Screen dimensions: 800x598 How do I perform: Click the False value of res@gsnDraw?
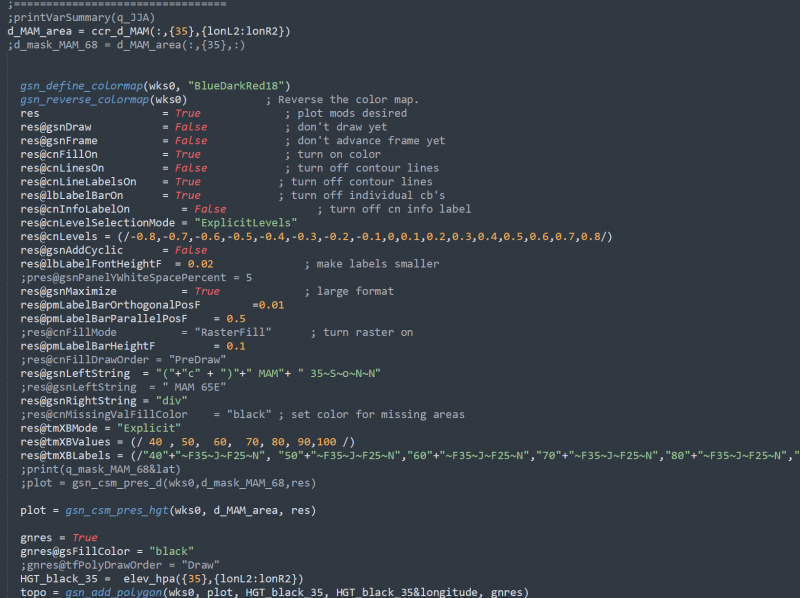click(x=191, y=127)
